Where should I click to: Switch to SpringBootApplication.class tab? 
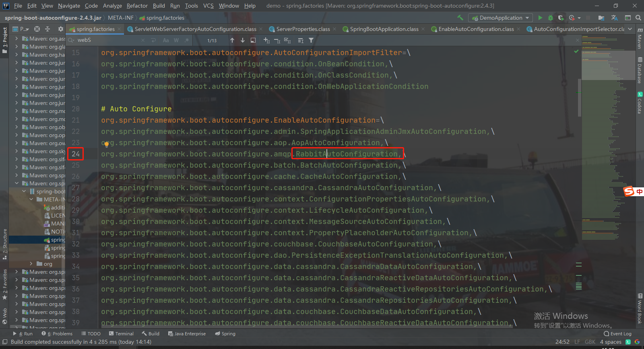(384, 29)
